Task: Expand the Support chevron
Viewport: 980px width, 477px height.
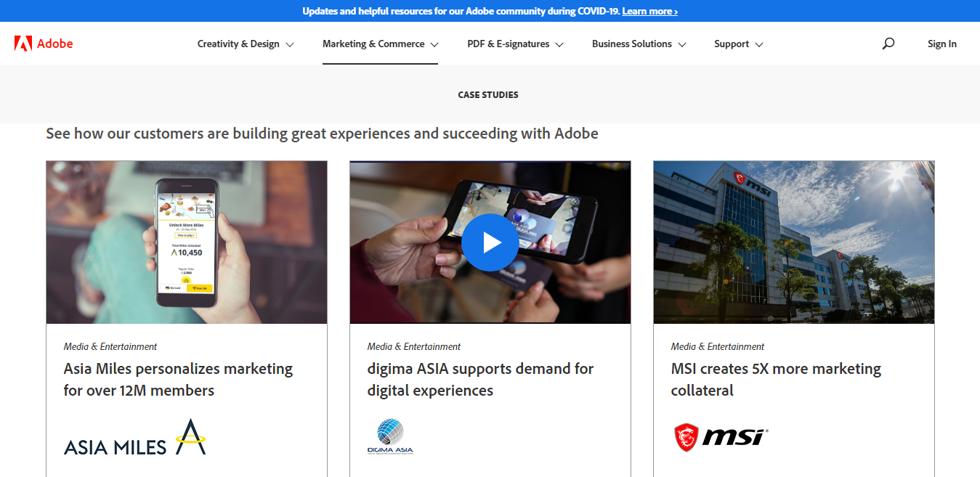Action: coord(759,44)
